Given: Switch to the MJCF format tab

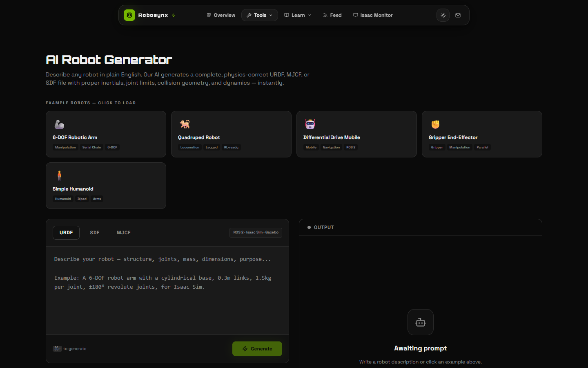Looking at the screenshot, I should [x=124, y=233].
